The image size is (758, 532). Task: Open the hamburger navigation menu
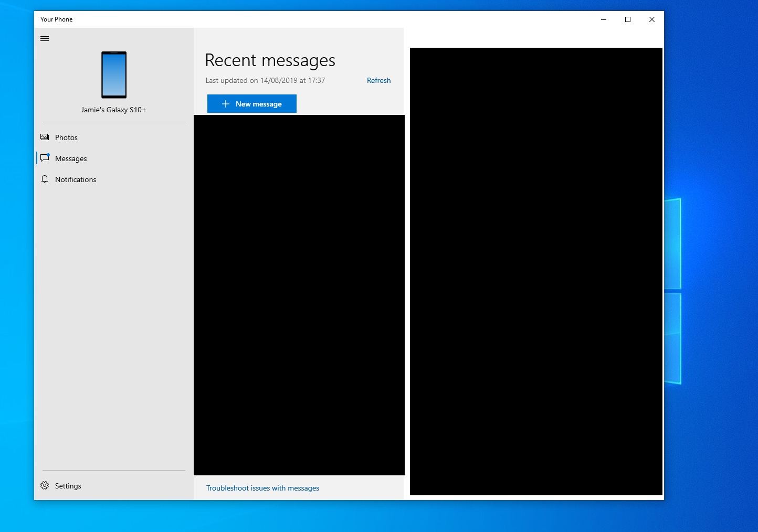pos(45,39)
